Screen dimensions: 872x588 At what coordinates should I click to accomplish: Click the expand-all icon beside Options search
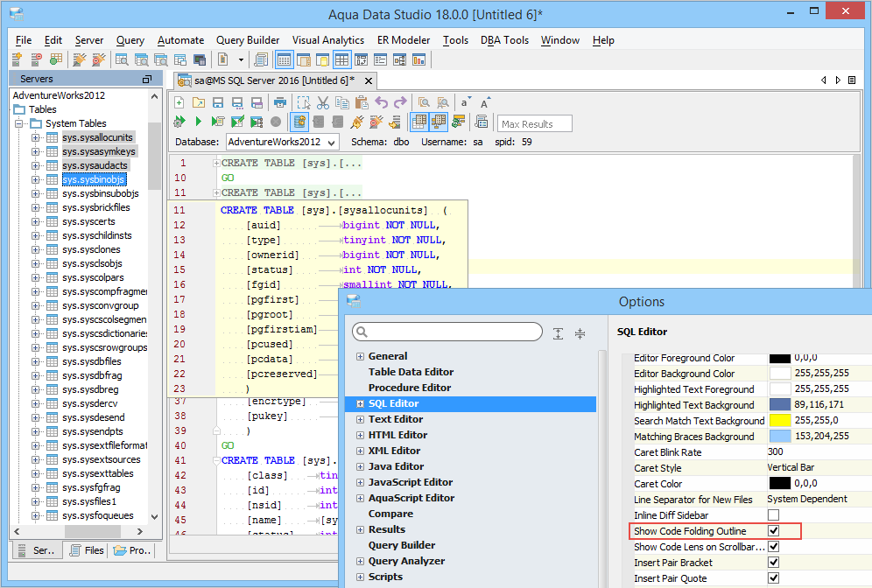[559, 333]
